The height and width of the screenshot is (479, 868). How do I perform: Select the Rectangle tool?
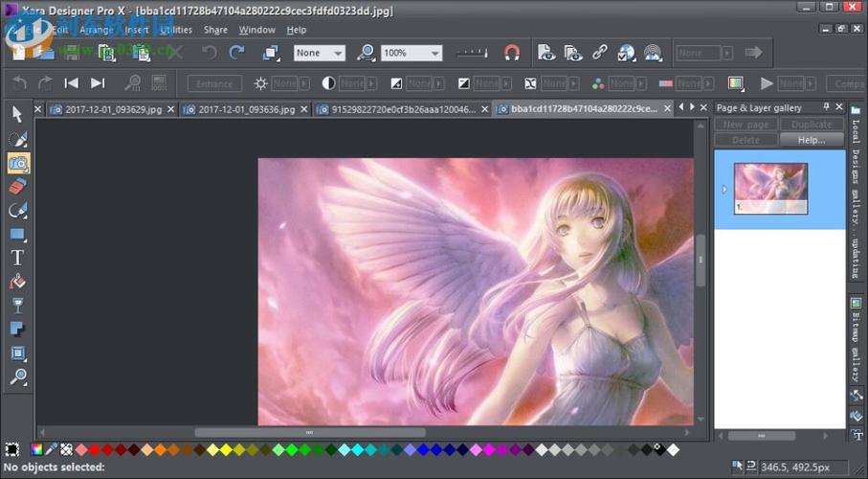click(x=18, y=234)
